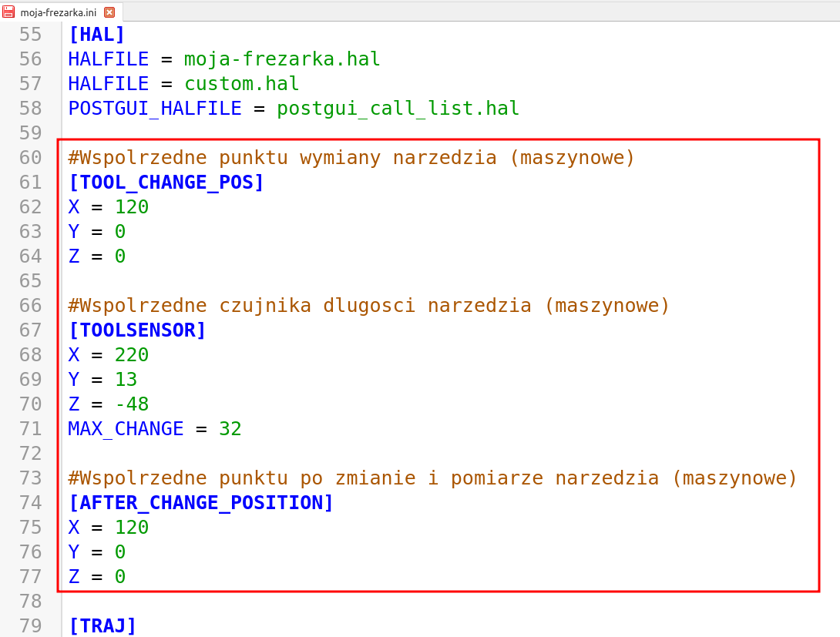Viewport: 840px width, 637px height.
Task: Place cursor in the [TOOL_CHANGE_POS] header
Action: coord(166,183)
